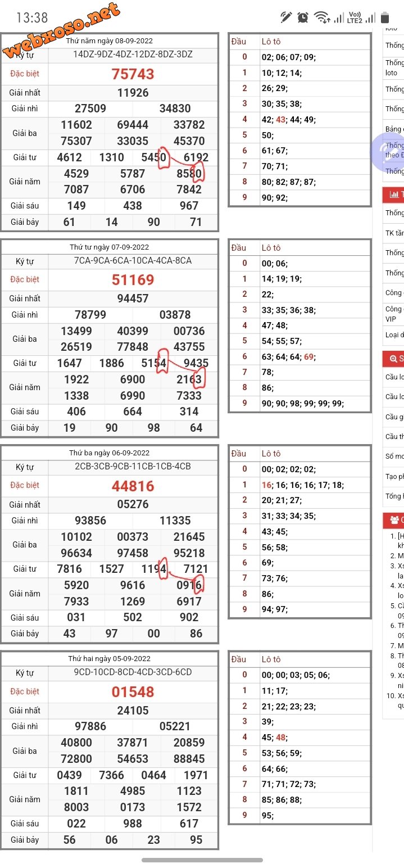Tap fifth prize number 9616
Image resolution: width=404 pixels, height=868 pixels.
point(133,585)
